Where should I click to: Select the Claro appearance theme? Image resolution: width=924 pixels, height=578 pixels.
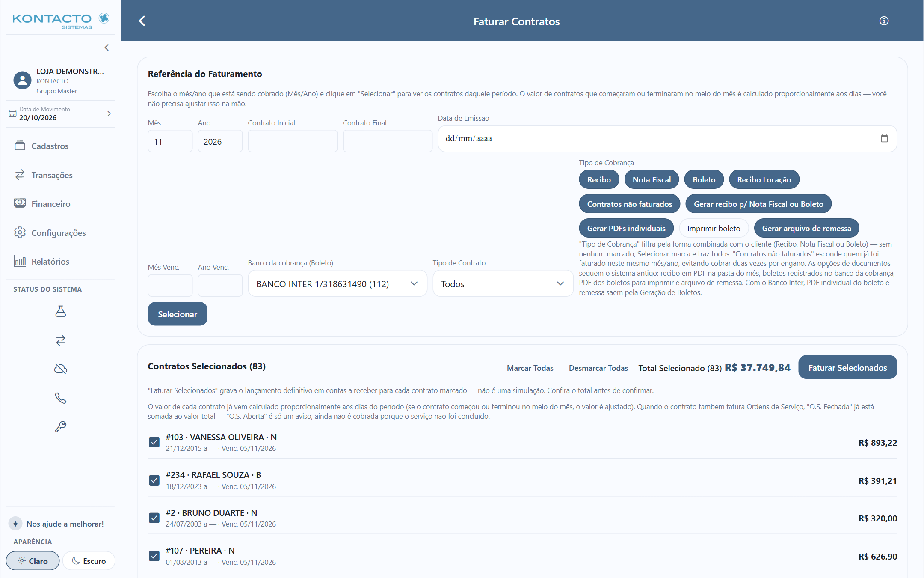coord(33,561)
